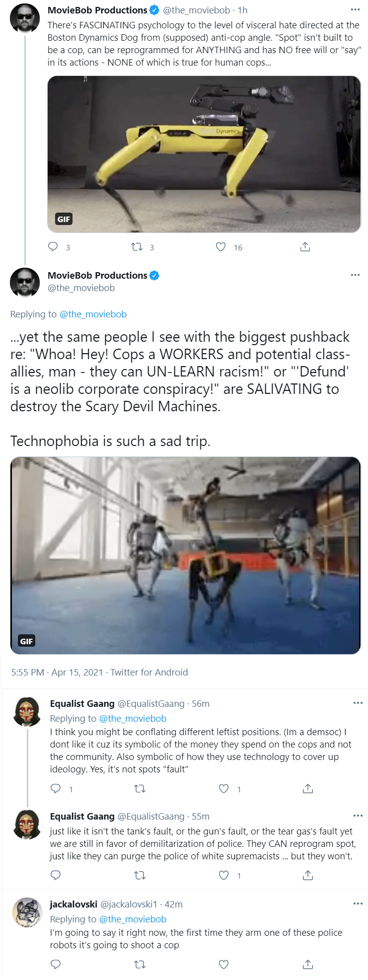Like the first tweet with 16 likes

pos(221,247)
